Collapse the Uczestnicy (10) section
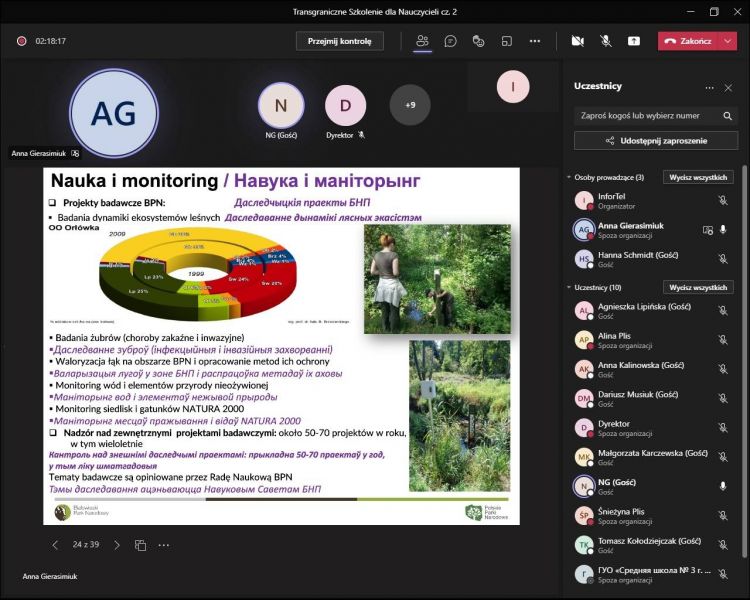The image size is (750, 600). 569,287
